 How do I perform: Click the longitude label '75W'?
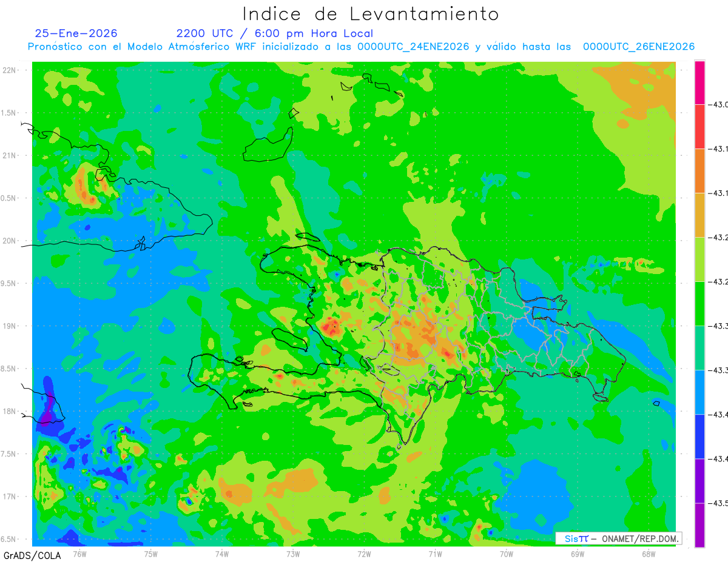pyautogui.click(x=150, y=553)
